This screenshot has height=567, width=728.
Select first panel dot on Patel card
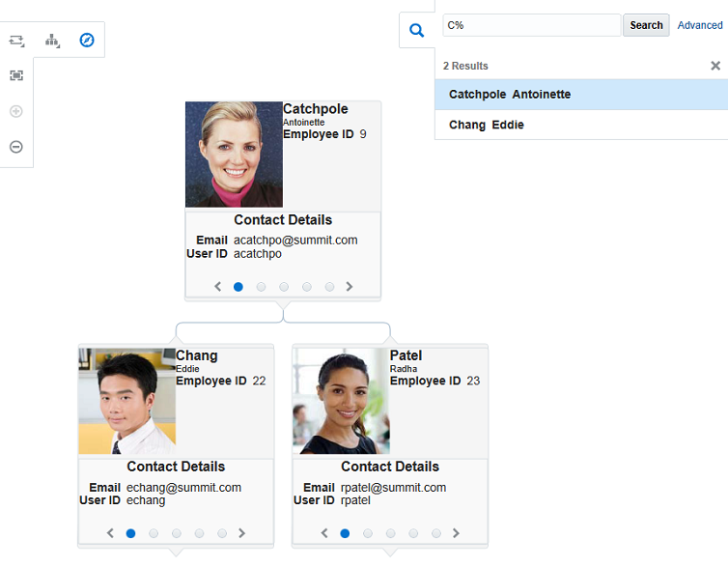pyautogui.click(x=345, y=533)
